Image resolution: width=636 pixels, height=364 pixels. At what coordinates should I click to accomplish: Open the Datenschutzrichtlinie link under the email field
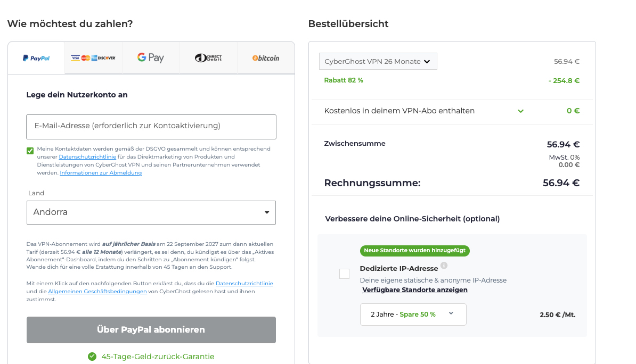click(x=87, y=157)
